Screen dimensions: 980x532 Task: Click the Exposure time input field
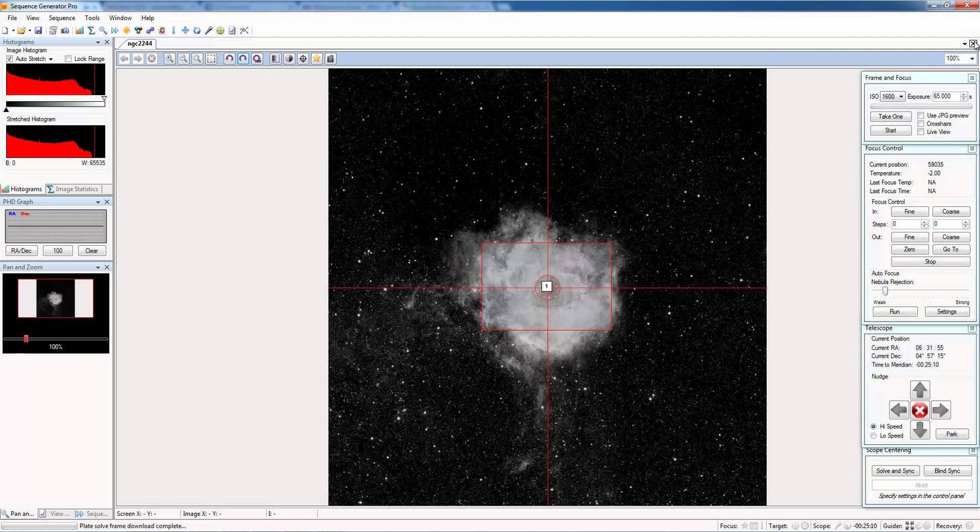click(x=946, y=96)
